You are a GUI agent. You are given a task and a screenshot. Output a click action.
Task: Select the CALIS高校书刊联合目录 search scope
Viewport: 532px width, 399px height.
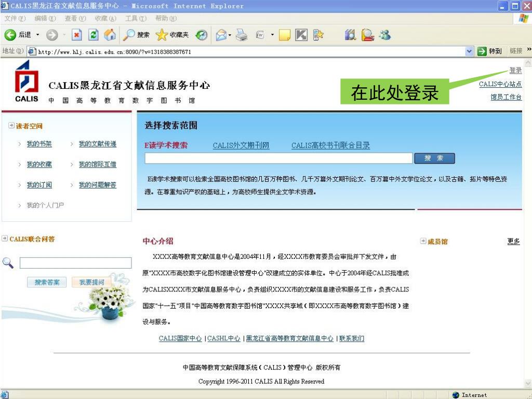[330, 145]
